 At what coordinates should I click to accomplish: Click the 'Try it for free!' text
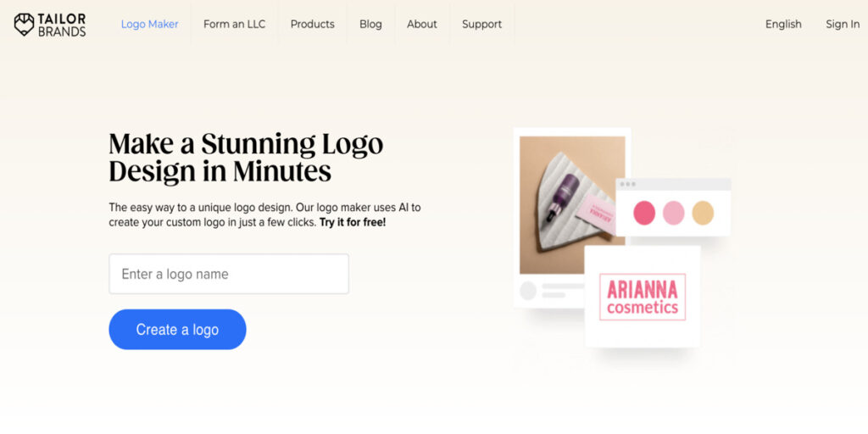(353, 223)
